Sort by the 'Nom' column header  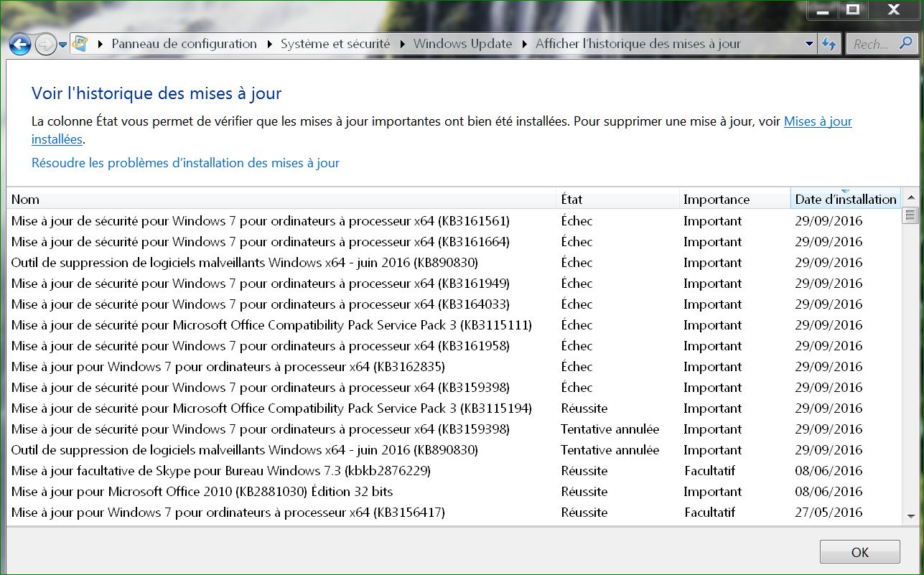[x=281, y=200]
